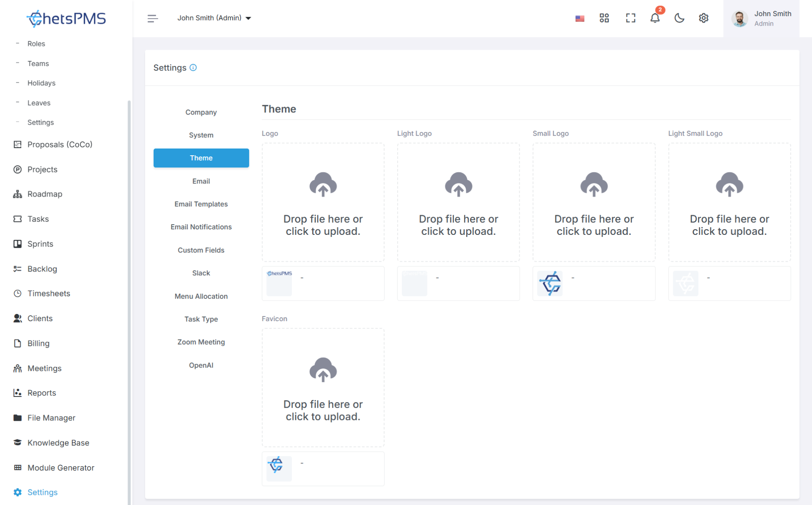
Task: Navigate to Module Generator
Action: pos(61,468)
